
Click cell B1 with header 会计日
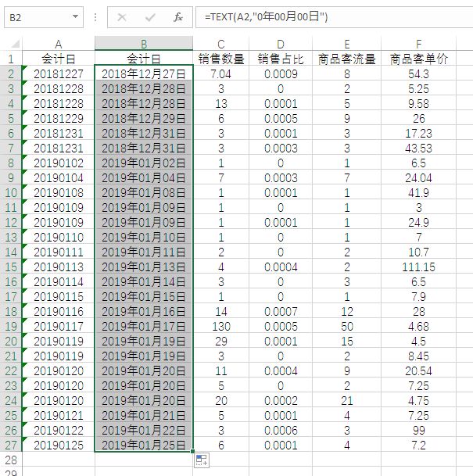click(144, 59)
